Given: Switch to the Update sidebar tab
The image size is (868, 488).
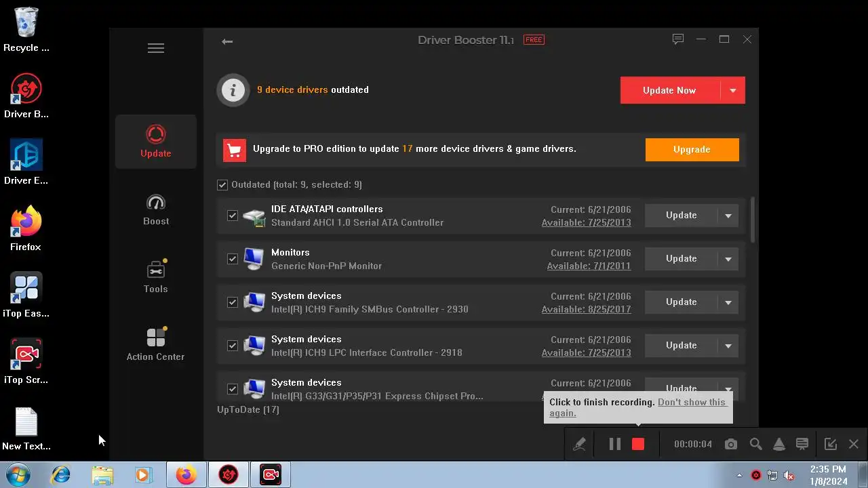Looking at the screenshot, I should 156,142.
